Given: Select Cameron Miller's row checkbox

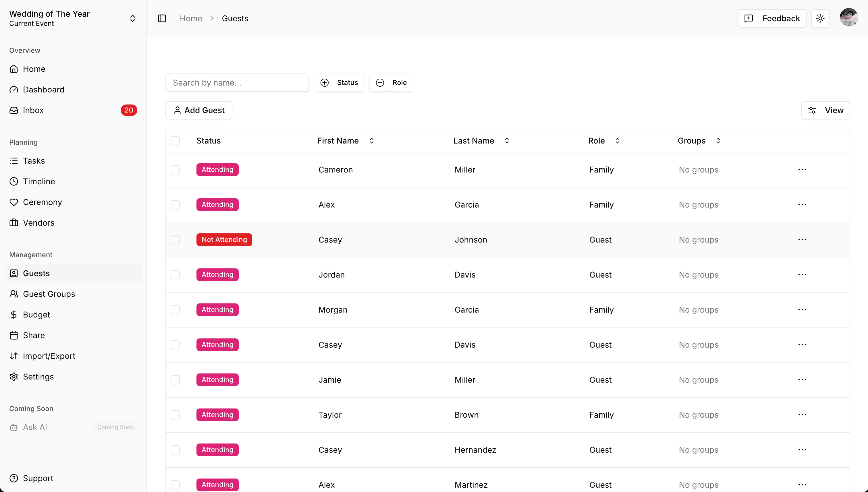Looking at the screenshot, I should tap(175, 170).
